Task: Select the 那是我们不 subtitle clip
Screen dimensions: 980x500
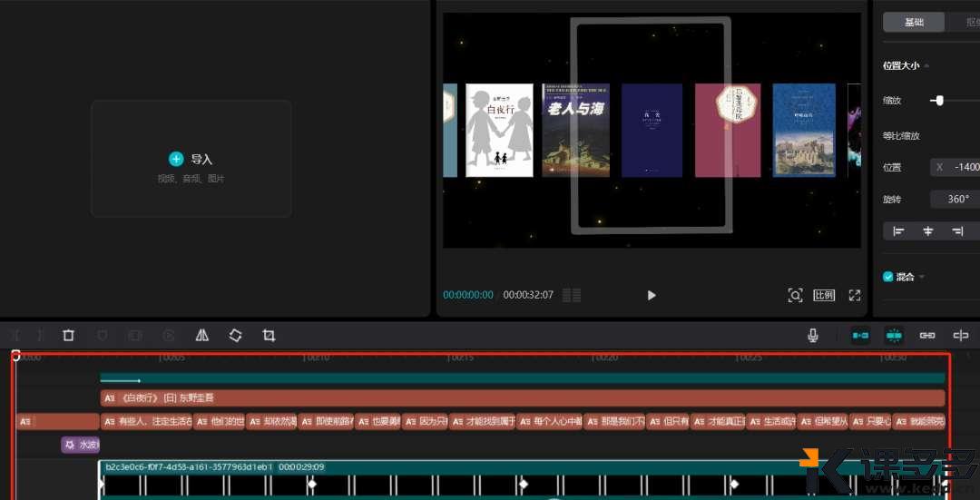Action: tap(614, 421)
